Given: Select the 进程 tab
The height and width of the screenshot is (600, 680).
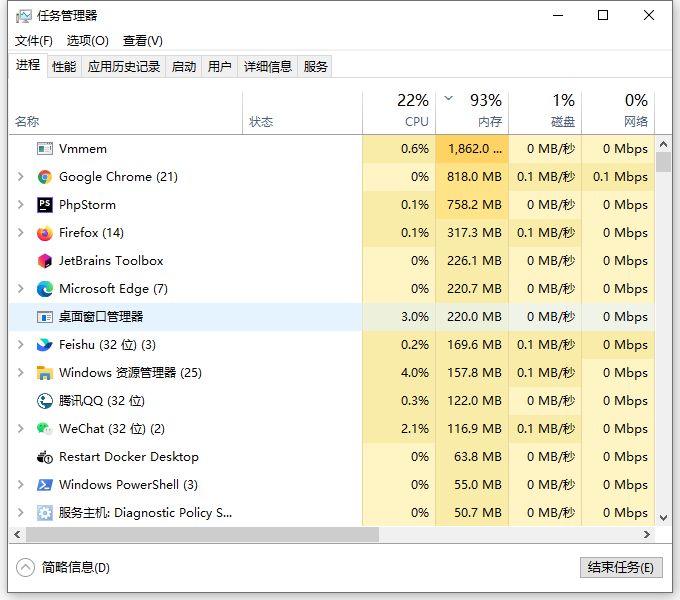Looking at the screenshot, I should [x=28, y=65].
